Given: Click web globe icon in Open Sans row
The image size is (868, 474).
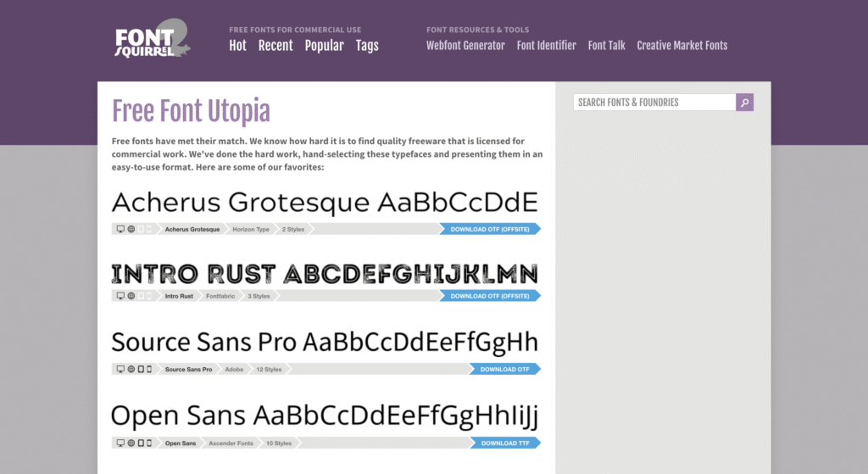Looking at the screenshot, I should [131, 443].
